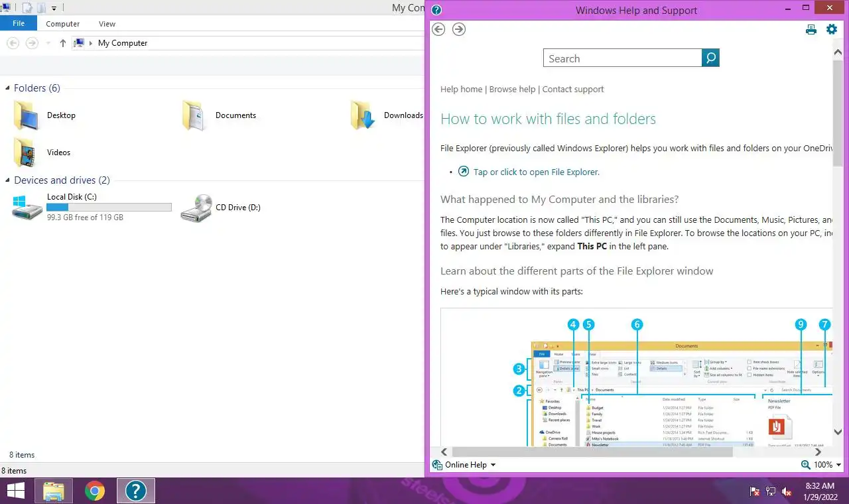Collapse the Folders (6) group
This screenshot has height=504, width=849.
(x=8, y=88)
